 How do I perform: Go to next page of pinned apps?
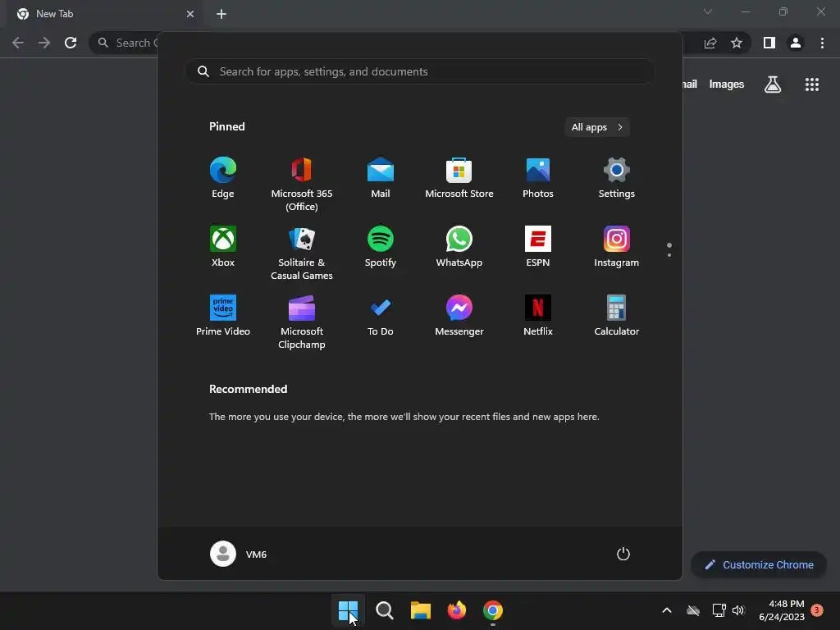pos(669,255)
